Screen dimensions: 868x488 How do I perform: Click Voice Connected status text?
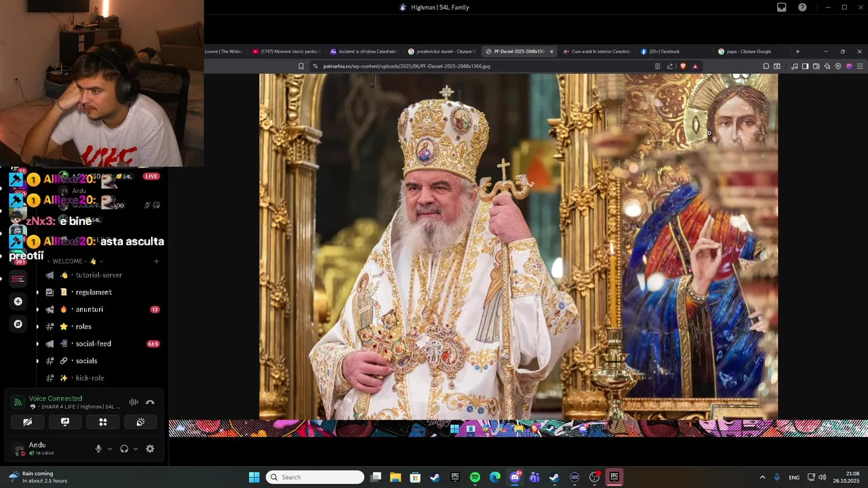56,399
